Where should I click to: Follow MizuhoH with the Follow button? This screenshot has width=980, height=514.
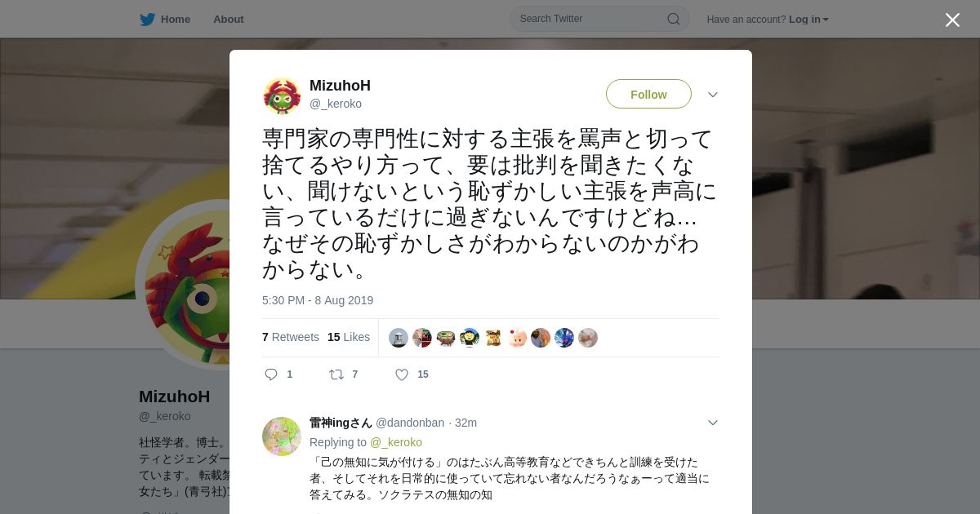coord(648,95)
